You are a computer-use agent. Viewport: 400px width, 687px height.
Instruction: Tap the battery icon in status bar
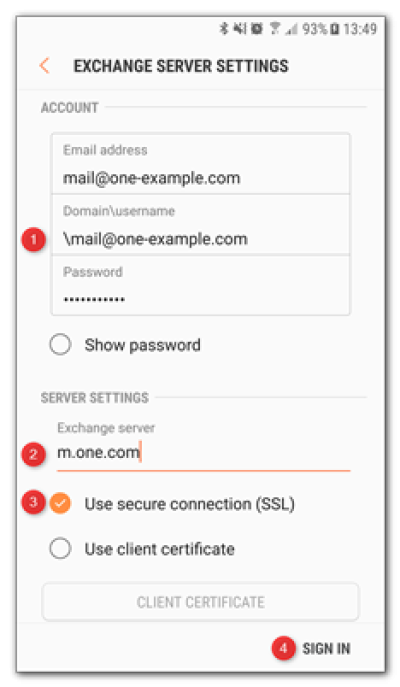coord(335,29)
